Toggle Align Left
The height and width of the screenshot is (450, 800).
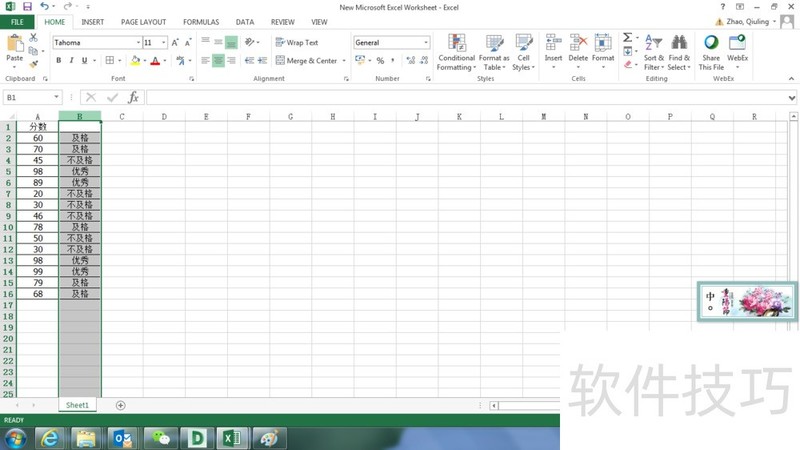[x=205, y=60]
